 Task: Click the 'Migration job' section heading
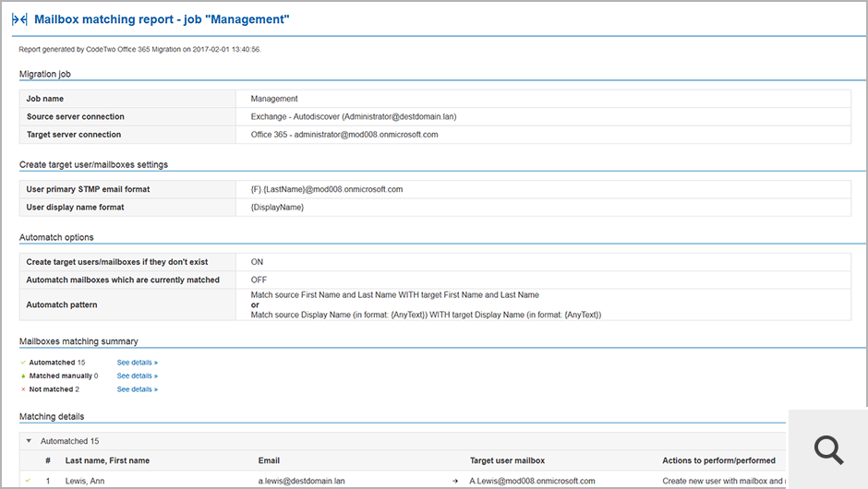[45, 74]
